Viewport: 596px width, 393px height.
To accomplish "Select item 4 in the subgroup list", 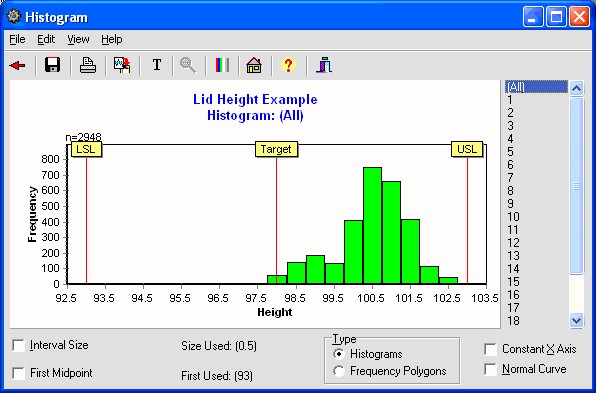I will click(x=536, y=139).
